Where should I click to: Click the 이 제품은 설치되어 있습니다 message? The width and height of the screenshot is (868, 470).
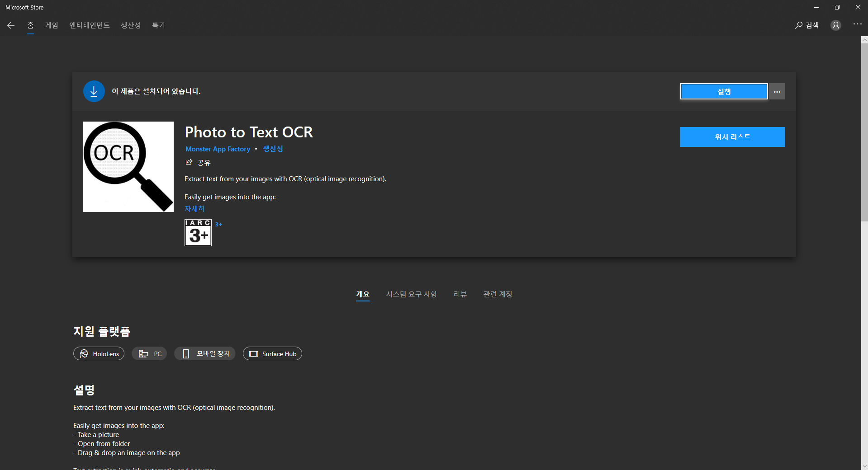coord(156,91)
